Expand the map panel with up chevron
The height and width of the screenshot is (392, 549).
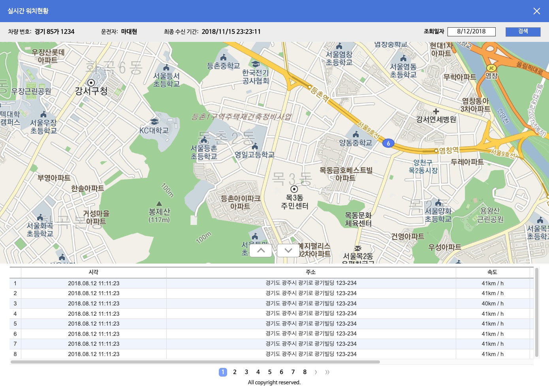pyautogui.click(x=261, y=251)
